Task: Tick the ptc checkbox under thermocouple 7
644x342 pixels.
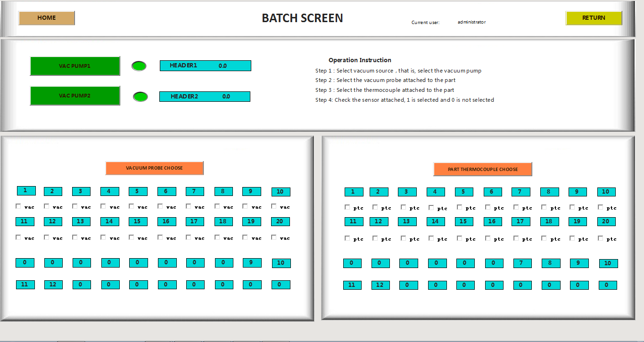Action: pos(516,207)
